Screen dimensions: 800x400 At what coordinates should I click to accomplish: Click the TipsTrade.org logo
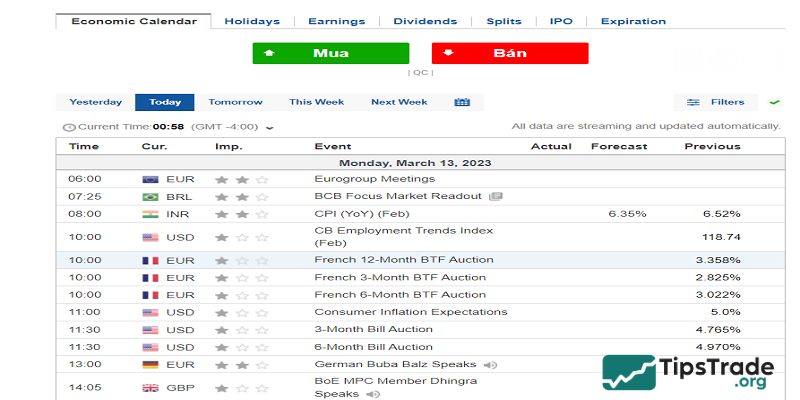[690, 374]
